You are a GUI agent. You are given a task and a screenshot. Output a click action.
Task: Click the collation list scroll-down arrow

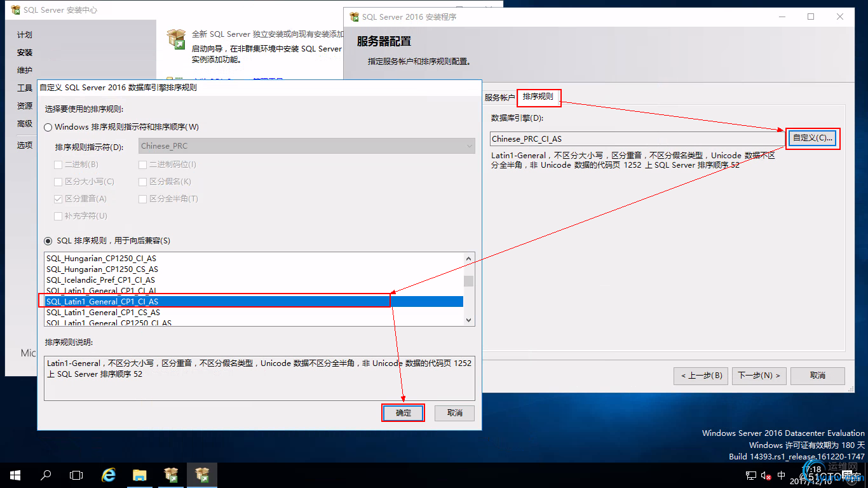click(x=469, y=320)
